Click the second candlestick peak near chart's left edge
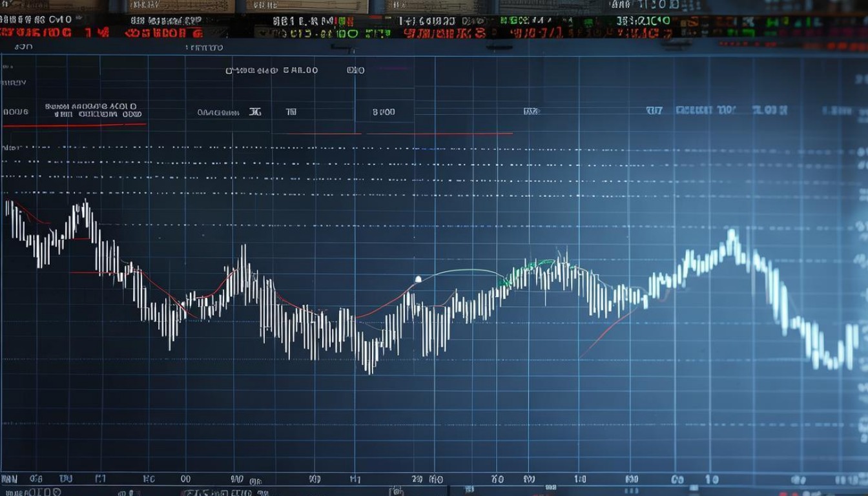The image size is (868, 496). click(x=84, y=207)
